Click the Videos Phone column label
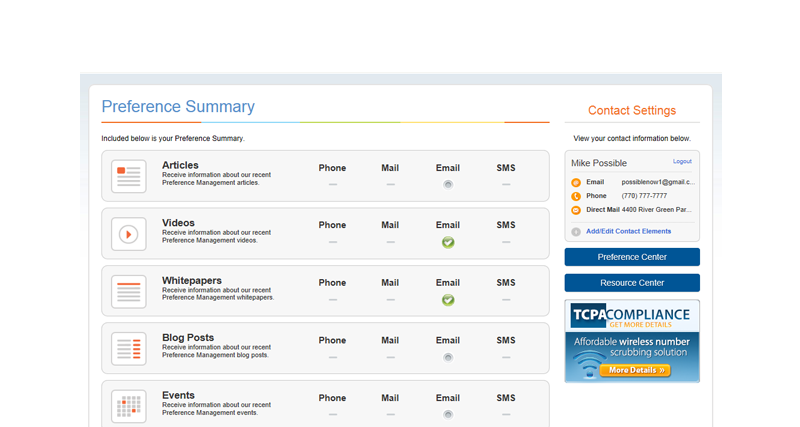800x427 pixels. [x=332, y=225]
